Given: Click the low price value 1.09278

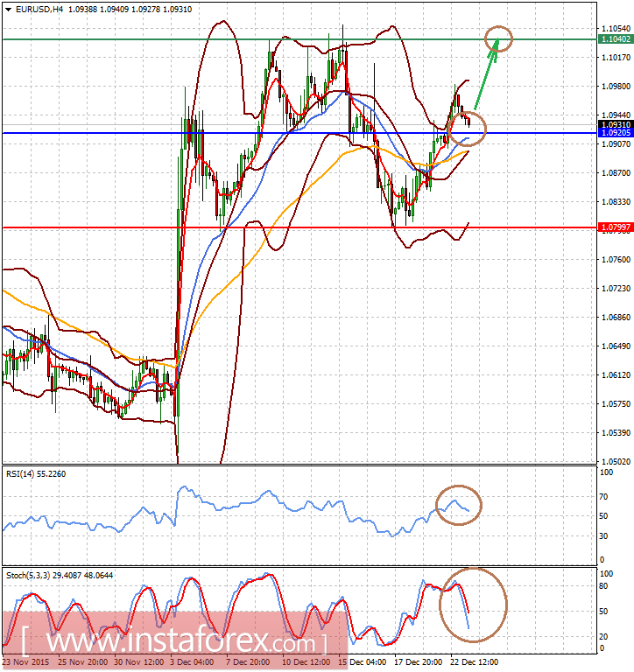Looking at the screenshot, I should [x=145, y=10].
